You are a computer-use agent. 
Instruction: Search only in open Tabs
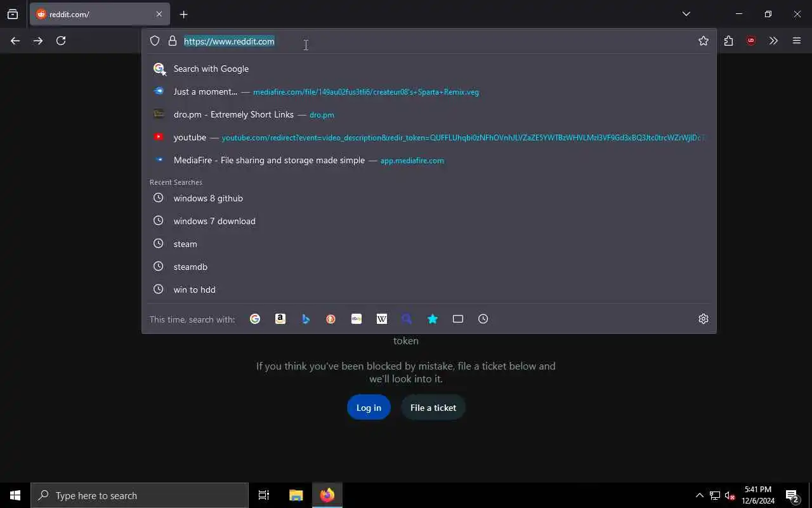[458, 319]
